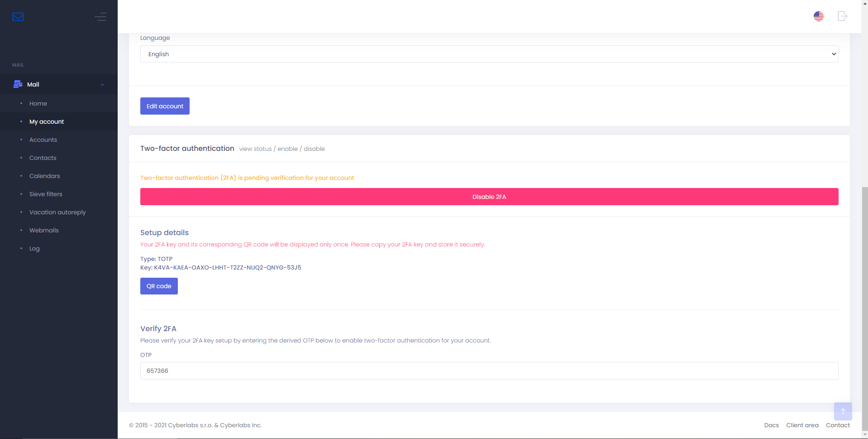Viewport: 868px width, 439px height.
Task: Click the mail envelope logo icon
Action: tap(18, 17)
